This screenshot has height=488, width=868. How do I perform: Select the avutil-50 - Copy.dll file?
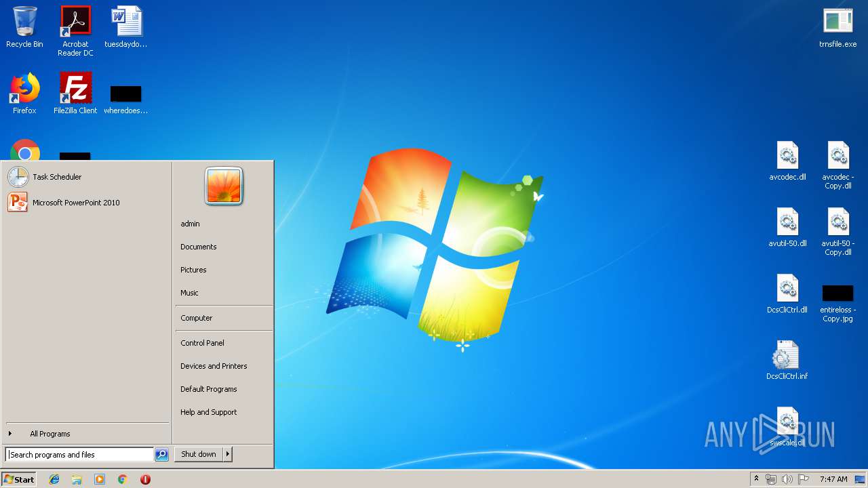838,231
